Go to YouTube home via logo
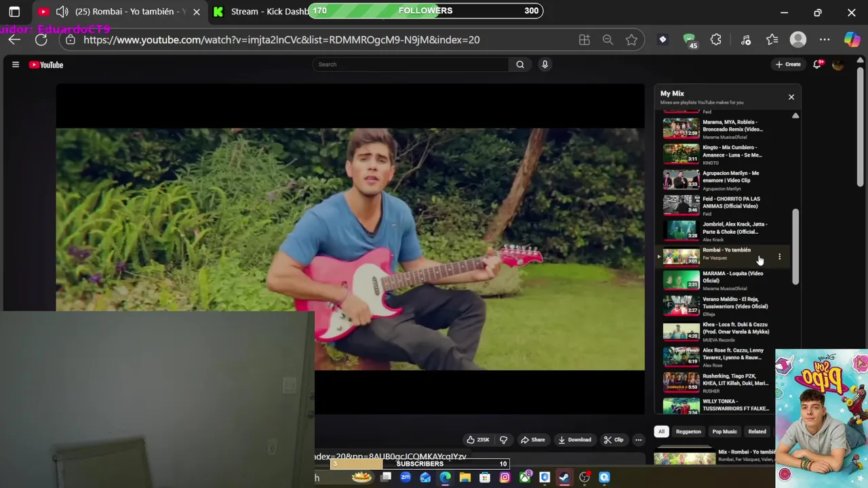 click(46, 65)
